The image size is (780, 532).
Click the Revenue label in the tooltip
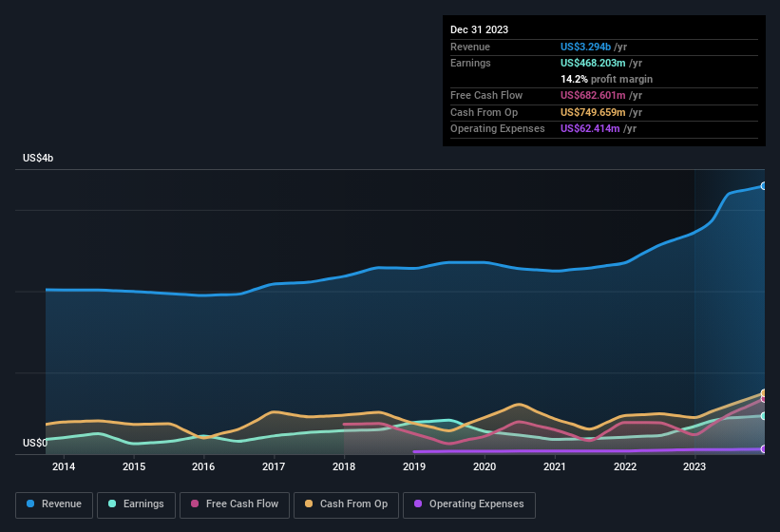(x=470, y=47)
